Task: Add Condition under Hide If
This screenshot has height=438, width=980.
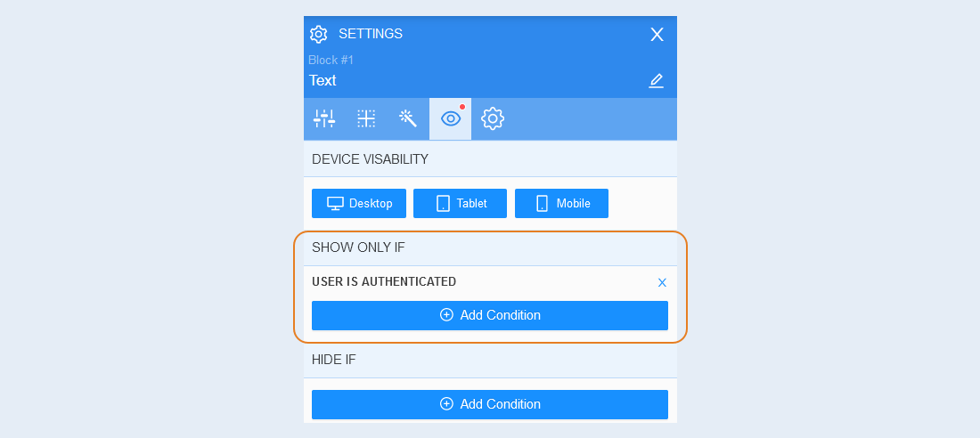Action: point(490,404)
